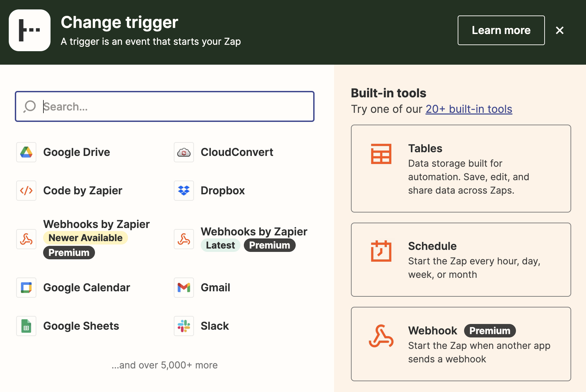The height and width of the screenshot is (392, 586).
Task: Select the Slack logo icon
Action: (184, 326)
